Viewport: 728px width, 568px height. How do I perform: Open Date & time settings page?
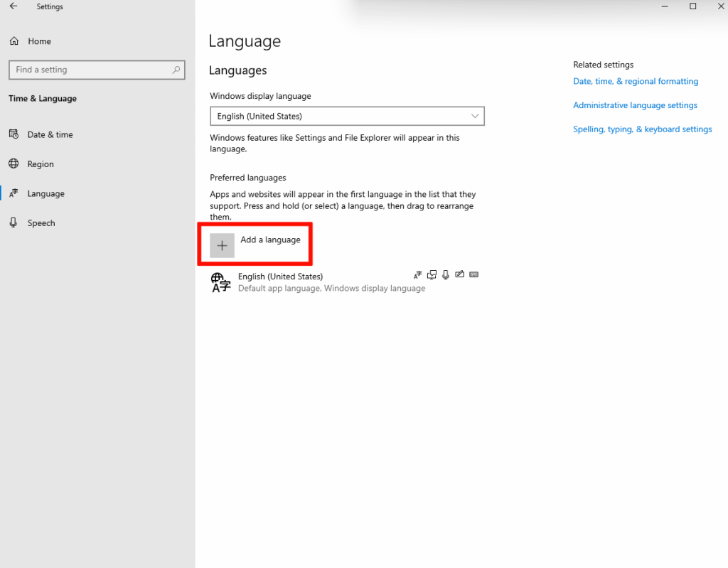tap(50, 134)
